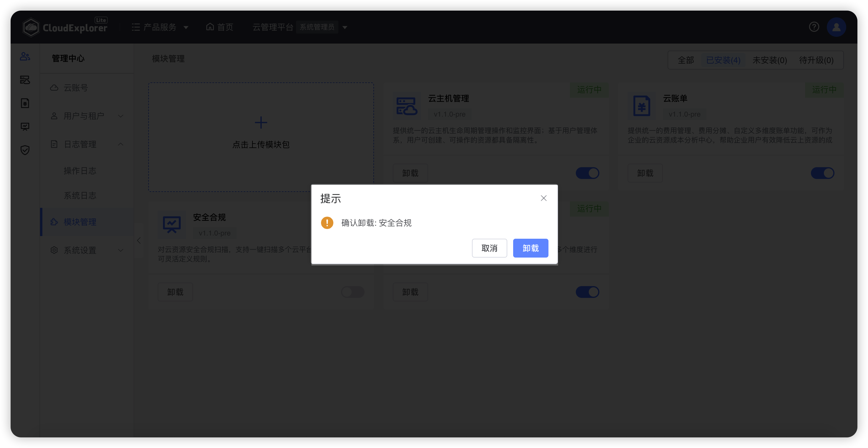Click the 系统管理员 role tag
The height and width of the screenshot is (448, 868).
317,27
